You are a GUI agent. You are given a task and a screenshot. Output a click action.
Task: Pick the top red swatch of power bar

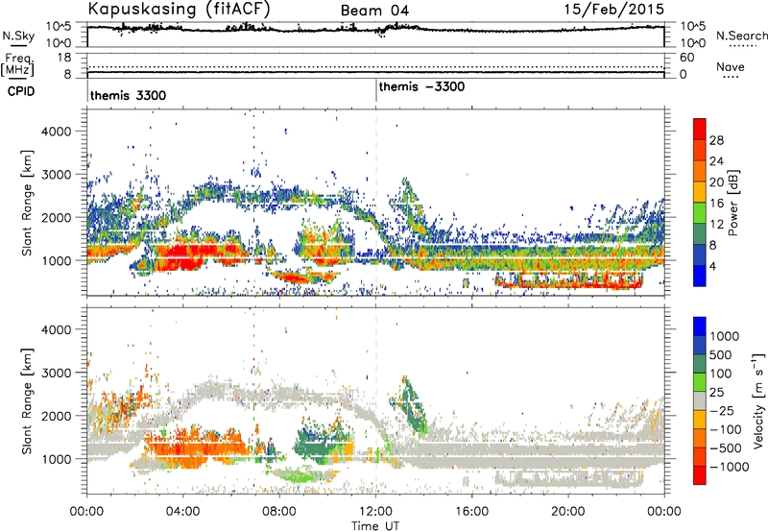coord(700,129)
